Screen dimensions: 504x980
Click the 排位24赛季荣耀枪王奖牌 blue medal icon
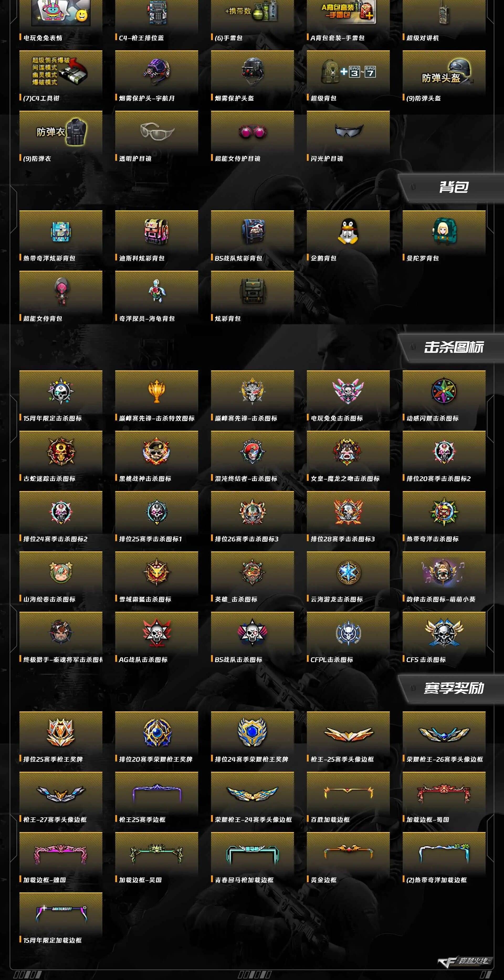pyautogui.click(x=252, y=732)
